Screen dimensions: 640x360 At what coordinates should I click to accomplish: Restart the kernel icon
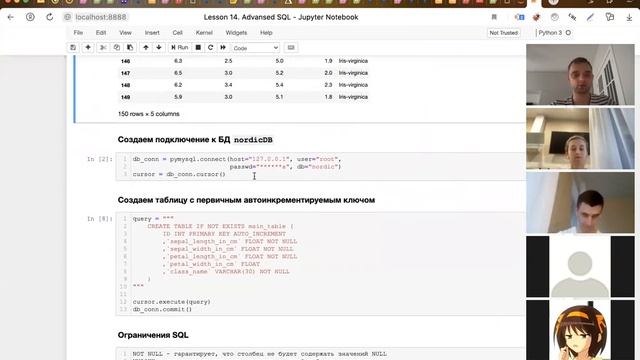pos(211,47)
